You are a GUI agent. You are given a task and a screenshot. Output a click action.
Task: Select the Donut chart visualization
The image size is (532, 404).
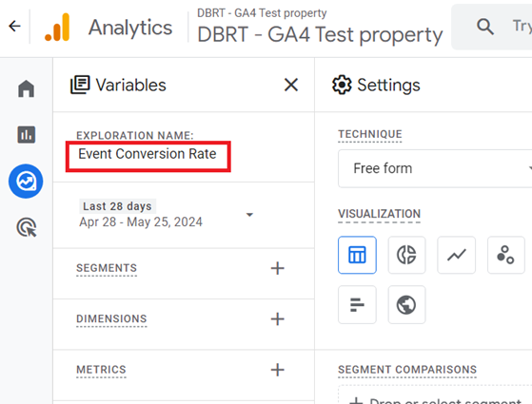coord(406,255)
